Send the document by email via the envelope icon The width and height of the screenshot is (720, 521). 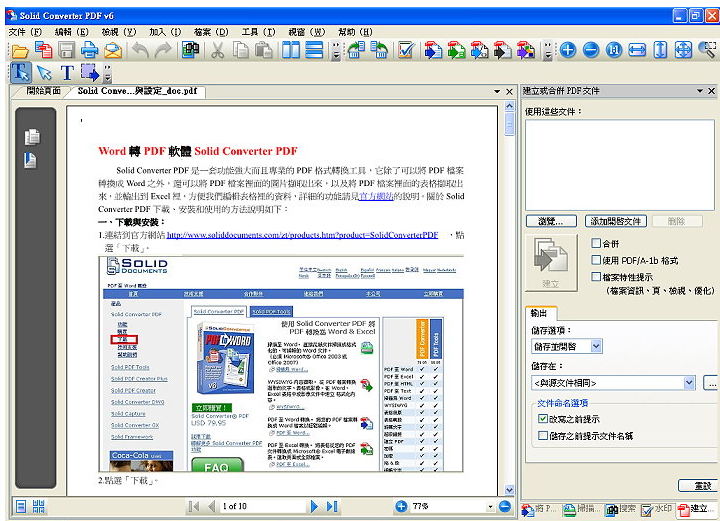(113, 50)
